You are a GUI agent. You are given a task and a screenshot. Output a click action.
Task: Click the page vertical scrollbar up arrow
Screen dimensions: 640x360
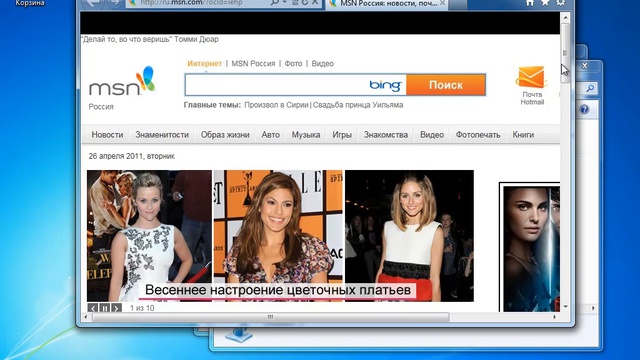pyautogui.click(x=565, y=18)
